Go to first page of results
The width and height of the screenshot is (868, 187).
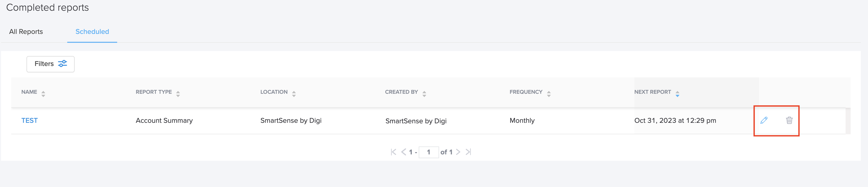tap(393, 152)
